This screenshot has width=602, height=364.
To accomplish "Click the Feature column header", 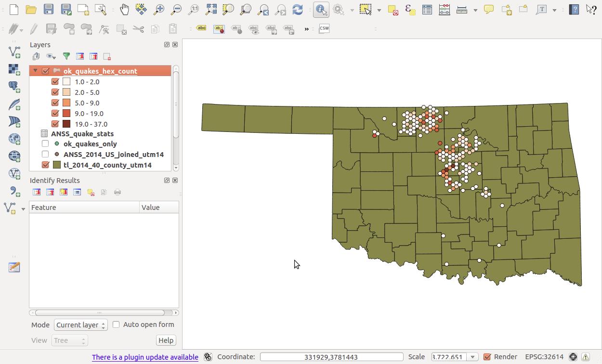I will tap(84, 208).
